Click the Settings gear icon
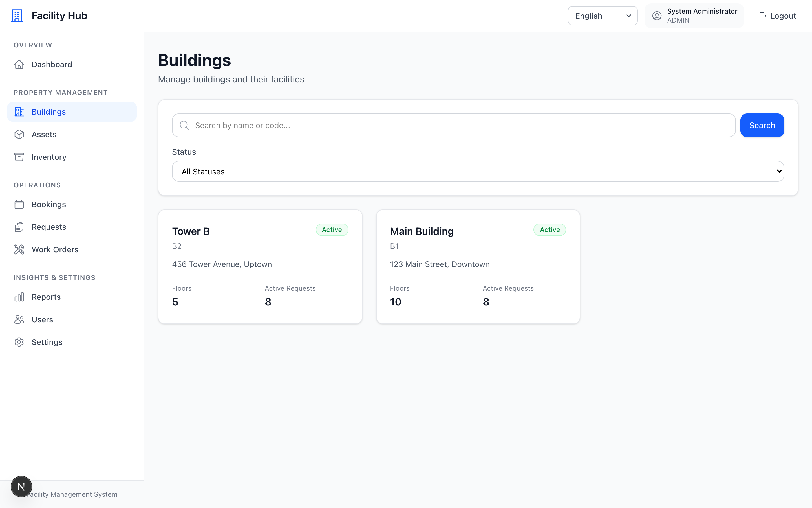This screenshot has width=812, height=508. tap(19, 342)
